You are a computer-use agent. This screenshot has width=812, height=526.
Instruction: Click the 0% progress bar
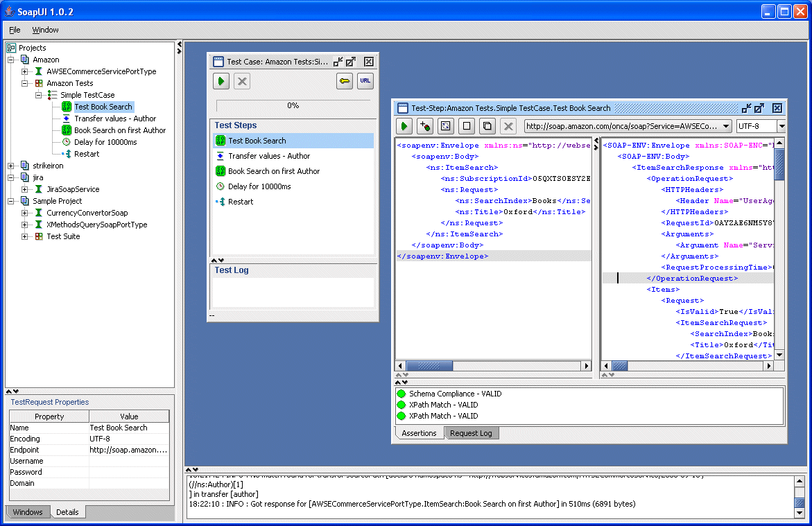click(x=293, y=106)
